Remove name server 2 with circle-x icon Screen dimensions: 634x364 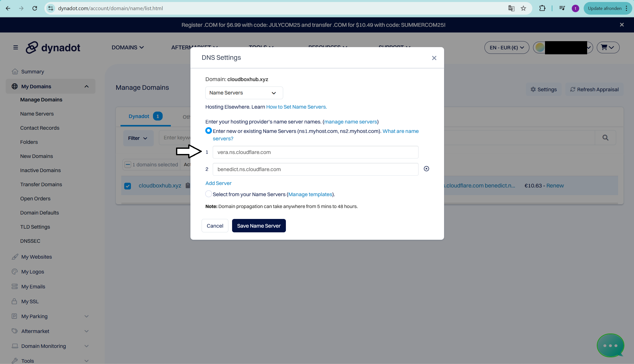426,169
